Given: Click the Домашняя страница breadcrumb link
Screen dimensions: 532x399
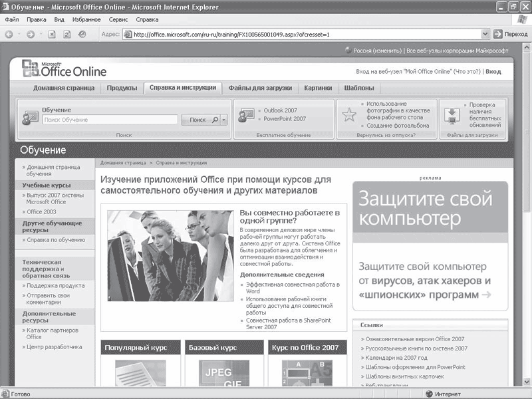Looking at the screenshot, I should click(x=123, y=163).
